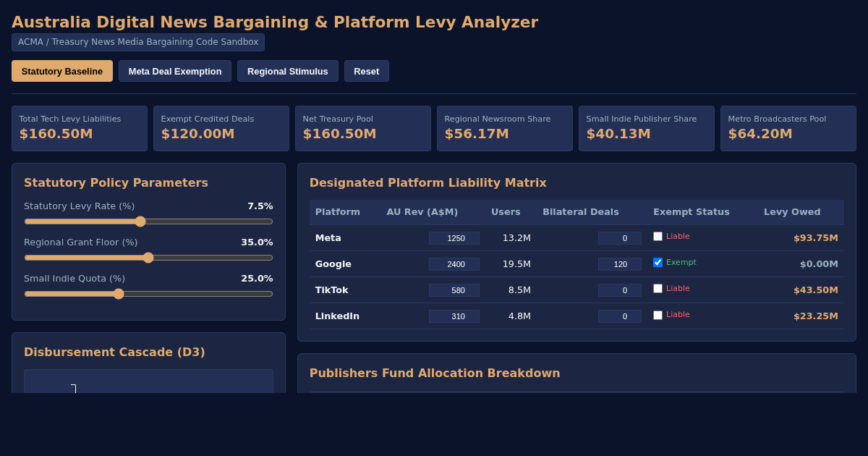Click the Net Treasury Pool card
Image resolution: width=868 pixels, height=456 pixels.
[363, 129]
